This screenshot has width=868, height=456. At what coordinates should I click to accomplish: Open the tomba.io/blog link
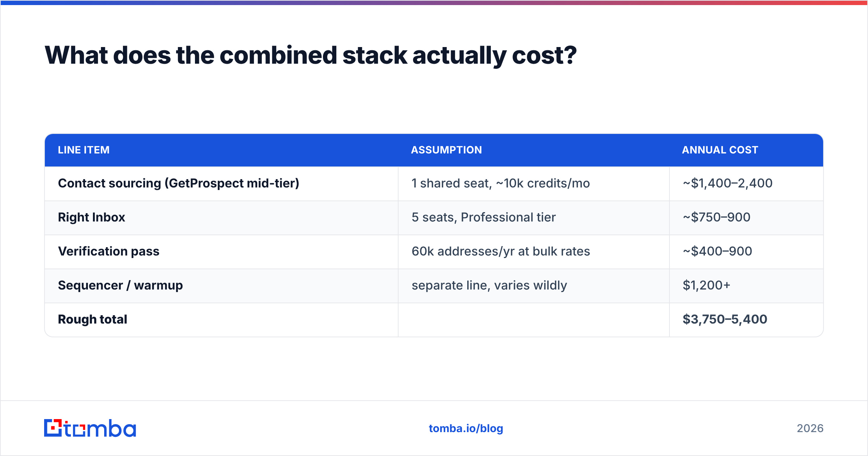[466, 428]
